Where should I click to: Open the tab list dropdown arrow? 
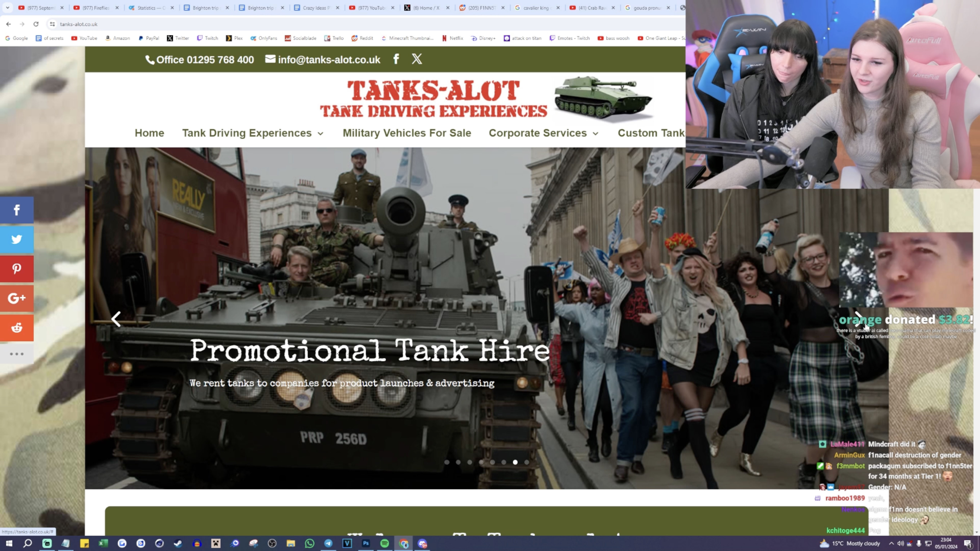[x=8, y=8]
